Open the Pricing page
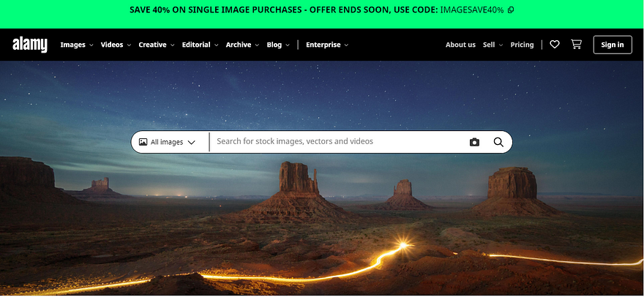This screenshot has height=297, width=644. tap(522, 45)
